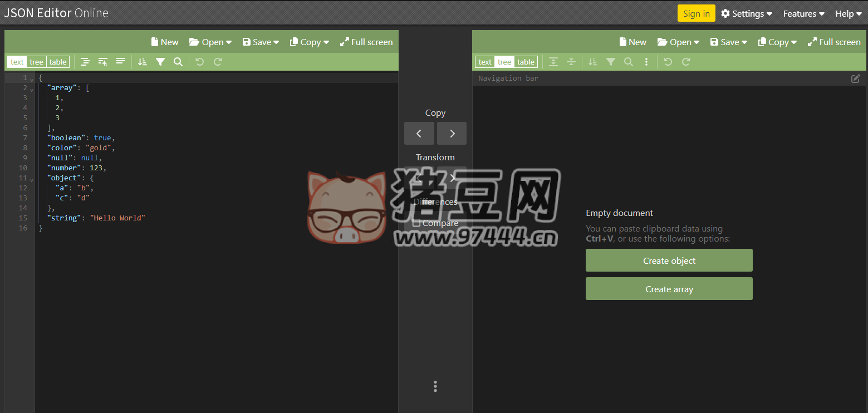This screenshot has height=413, width=868.
Task: Enable the Compare checkbox in center panel
Action: coord(418,222)
